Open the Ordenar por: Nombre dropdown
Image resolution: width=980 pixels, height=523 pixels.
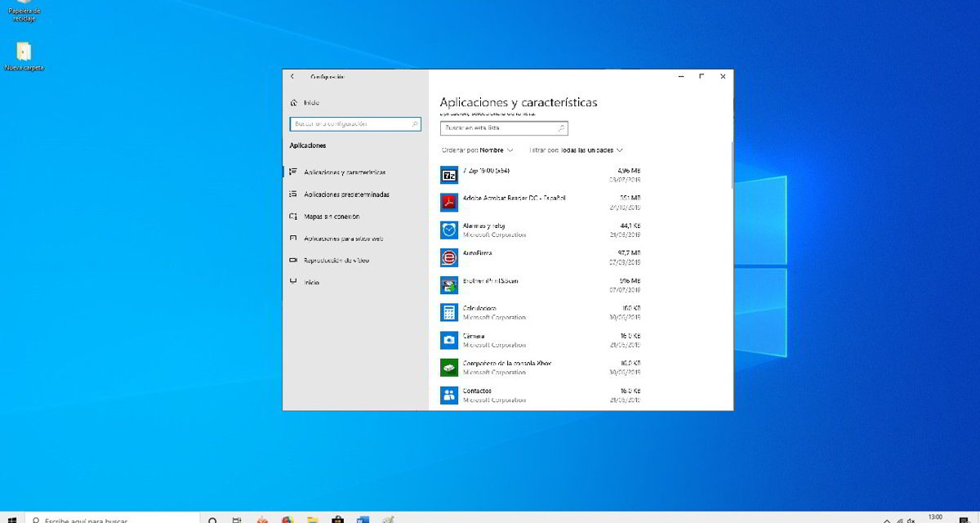point(478,150)
